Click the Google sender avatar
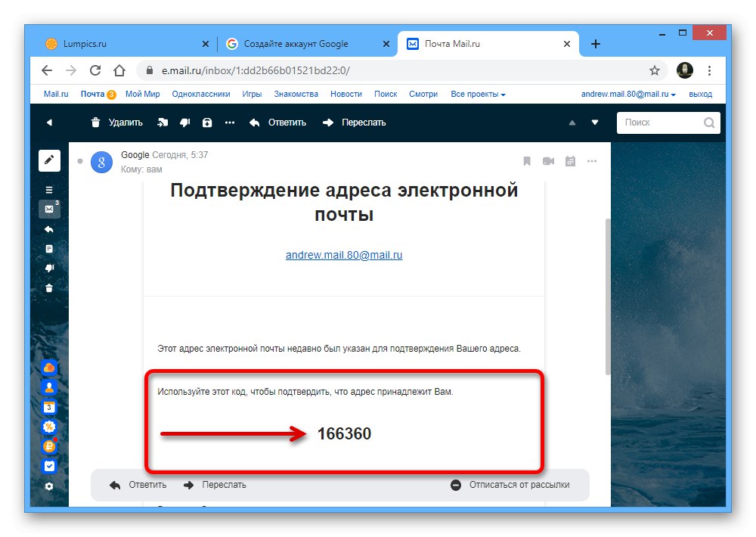This screenshot has height=537, width=756. click(102, 162)
